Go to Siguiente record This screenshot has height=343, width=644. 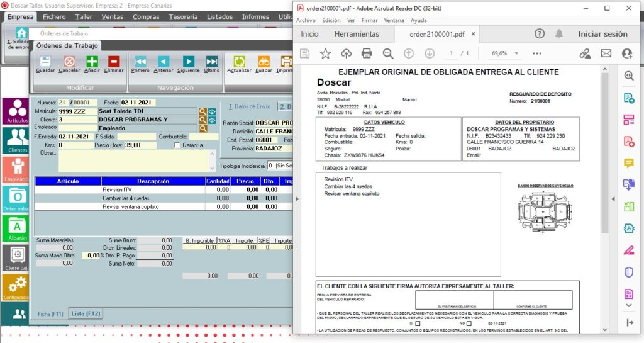(x=187, y=62)
